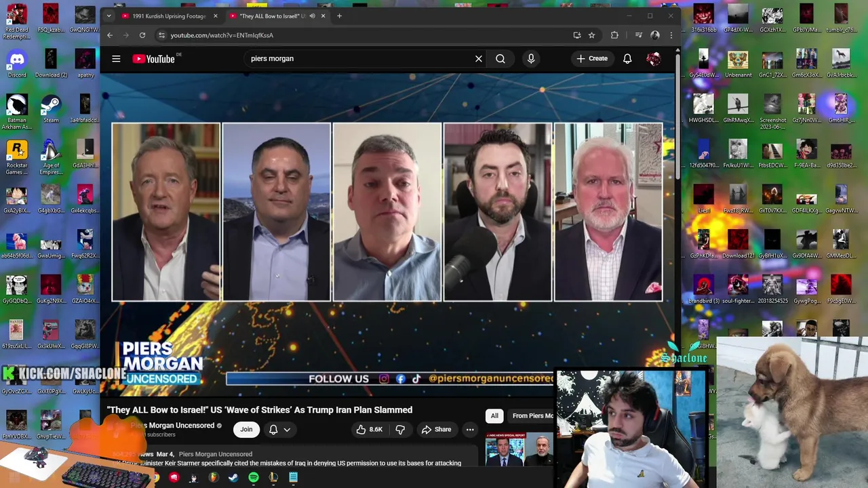Open Chrome profile avatar

coord(655,35)
